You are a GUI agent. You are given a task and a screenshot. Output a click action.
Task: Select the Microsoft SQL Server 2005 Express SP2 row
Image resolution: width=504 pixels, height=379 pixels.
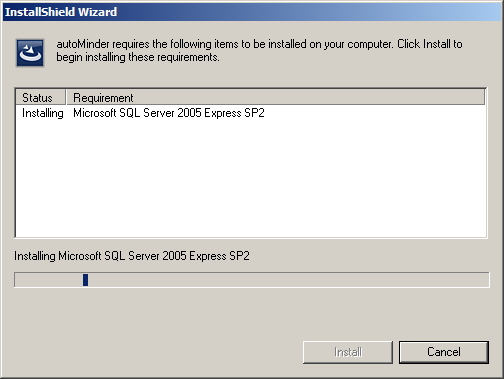click(x=251, y=113)
